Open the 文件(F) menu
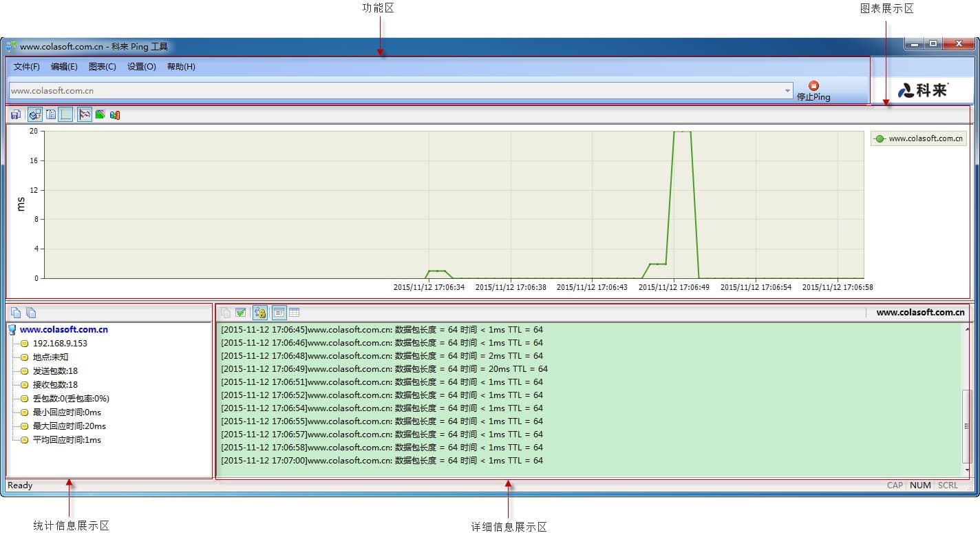This screenshot has width=980, height=533. [x=26, y=67]
